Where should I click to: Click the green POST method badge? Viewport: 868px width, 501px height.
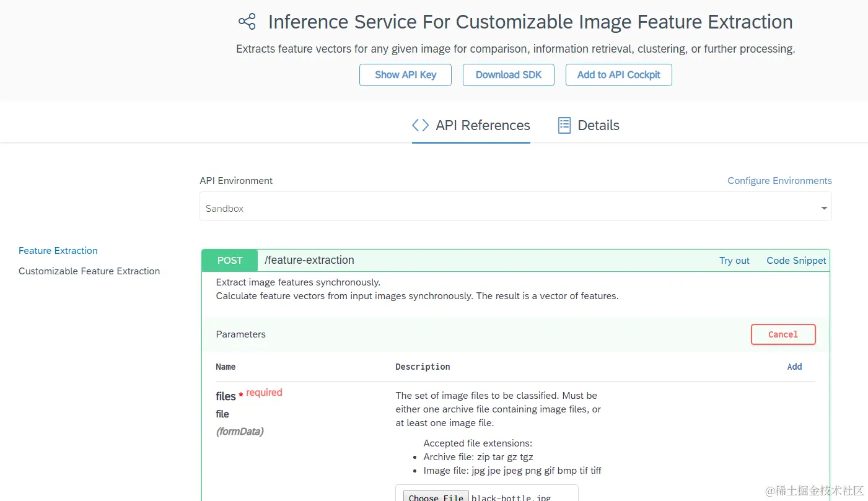coord(230,261)
